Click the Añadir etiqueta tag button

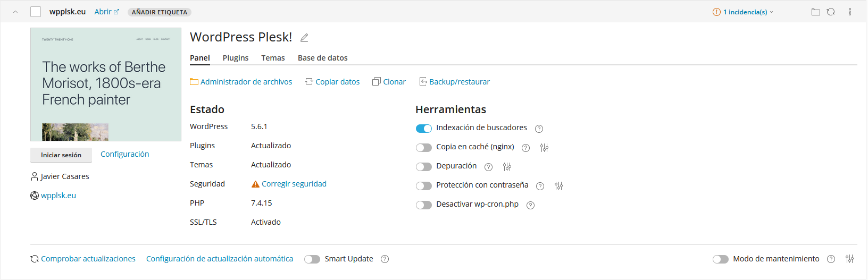pos(160,12)
